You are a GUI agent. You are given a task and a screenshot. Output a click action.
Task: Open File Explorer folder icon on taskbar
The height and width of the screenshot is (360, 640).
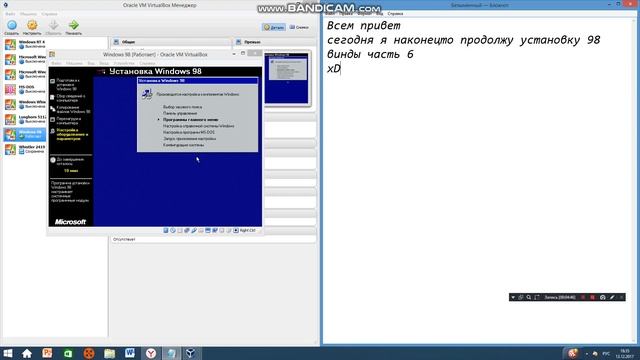(x=109, y=353)
